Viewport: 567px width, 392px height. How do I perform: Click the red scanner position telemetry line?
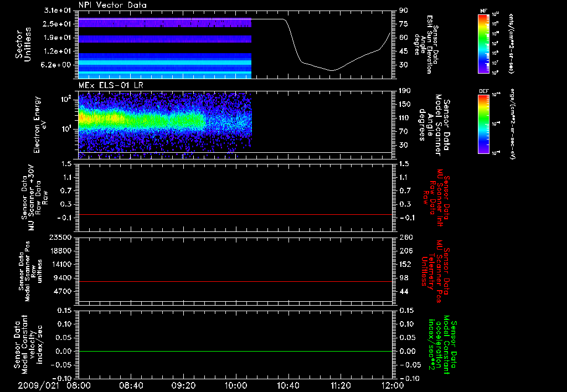pos(235,281)
